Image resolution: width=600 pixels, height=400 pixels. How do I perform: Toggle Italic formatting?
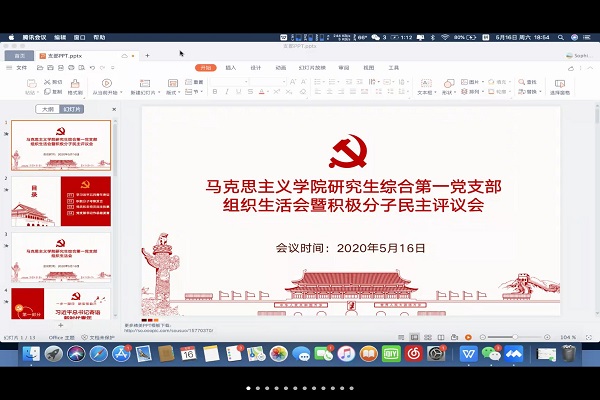(x=227, y=91)
